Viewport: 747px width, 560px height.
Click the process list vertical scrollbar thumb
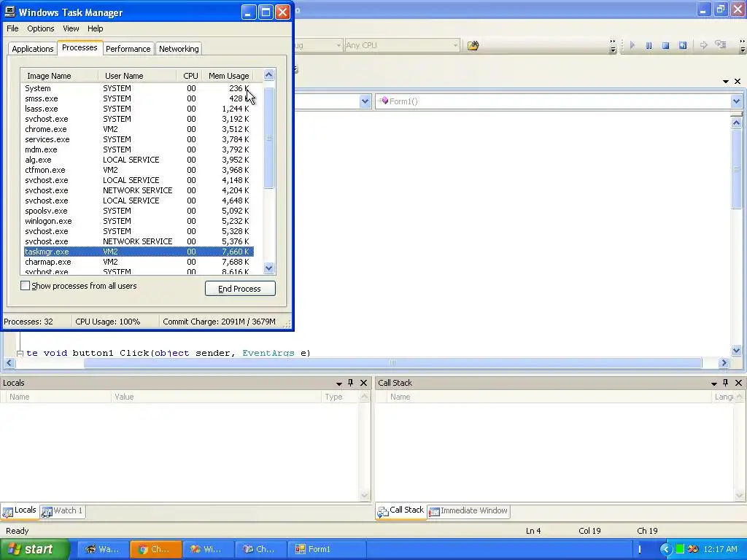tap(268, 138)
